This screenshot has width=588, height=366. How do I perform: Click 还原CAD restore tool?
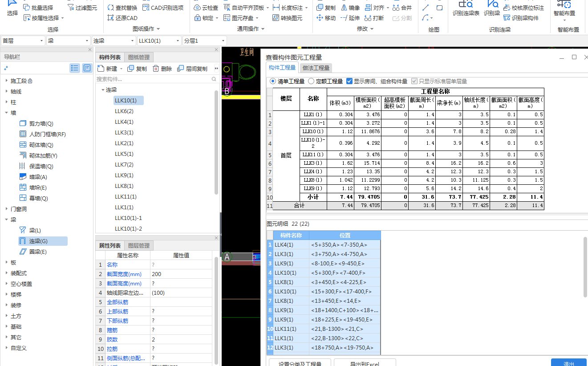pos(122,18)
